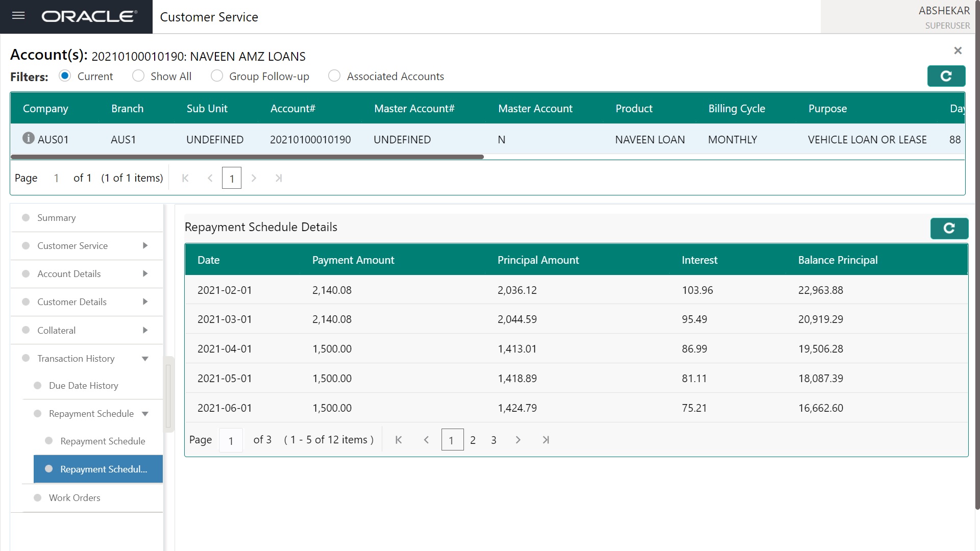Expand the Collateral section arrow
Viewport: 980px width, 551px height.
[x=145, y=331]
